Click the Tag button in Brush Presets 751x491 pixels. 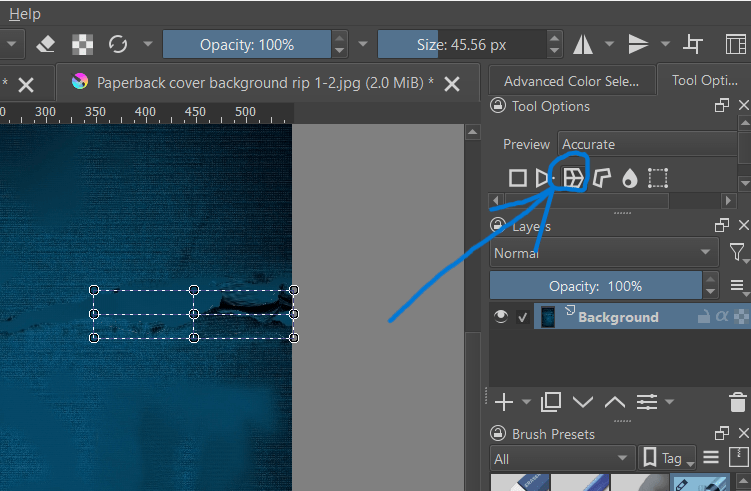tap(663, 459)
